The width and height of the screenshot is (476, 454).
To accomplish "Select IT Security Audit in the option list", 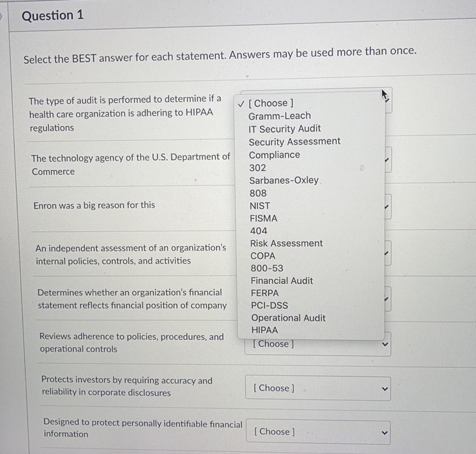I will pyautogui.click(x=285, y=128).
